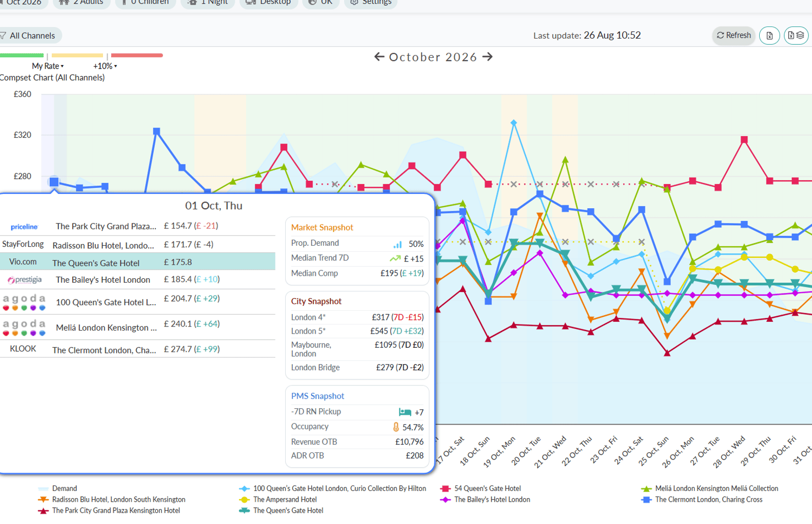The width and height of the screenshot is (812, 524).
Task: Click the prestigia Bailey's Hotel London row
Action: tap(138, 280)
